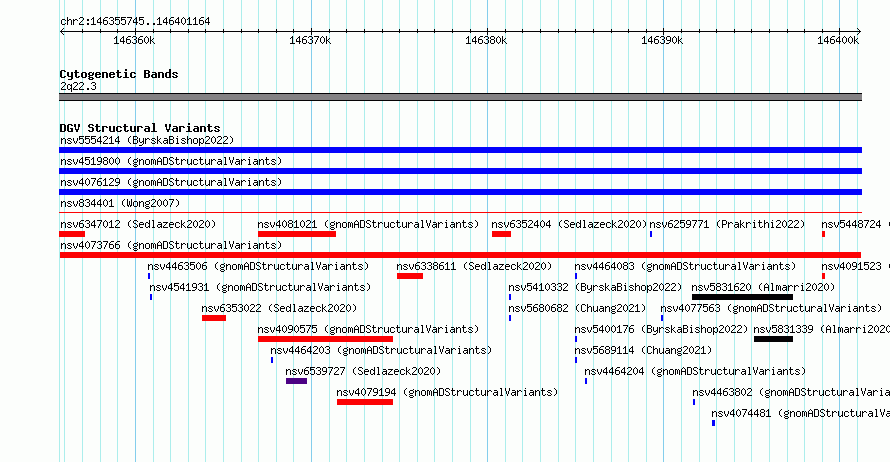Viewport: 890px width, 462px height.
Task: Open the nsv5831620 (Almarri2020) label
Action: pos(763,287)
